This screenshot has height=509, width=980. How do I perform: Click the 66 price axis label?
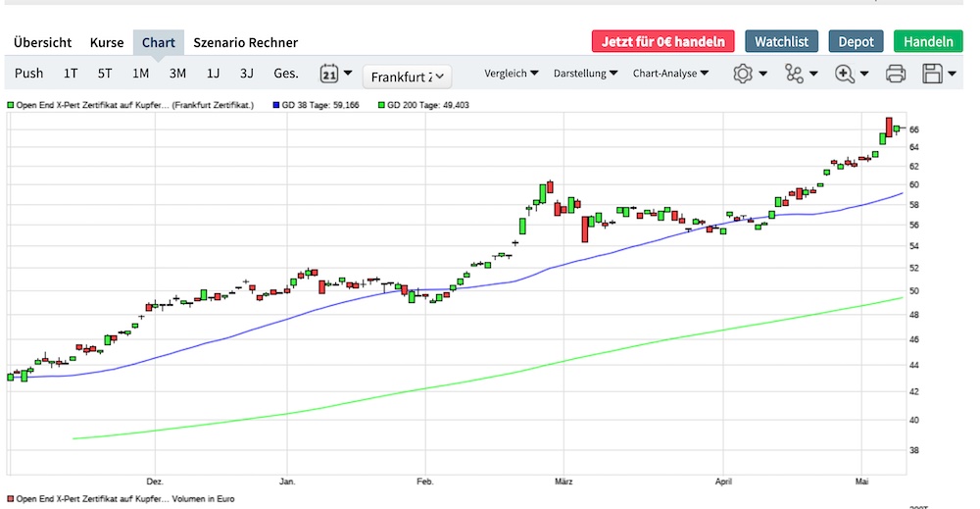[914, 129]
